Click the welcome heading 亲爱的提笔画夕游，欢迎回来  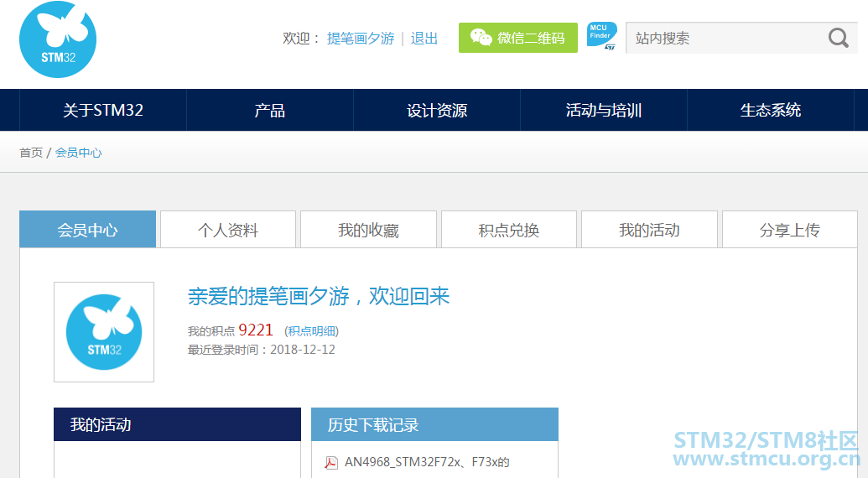(319, 297)
